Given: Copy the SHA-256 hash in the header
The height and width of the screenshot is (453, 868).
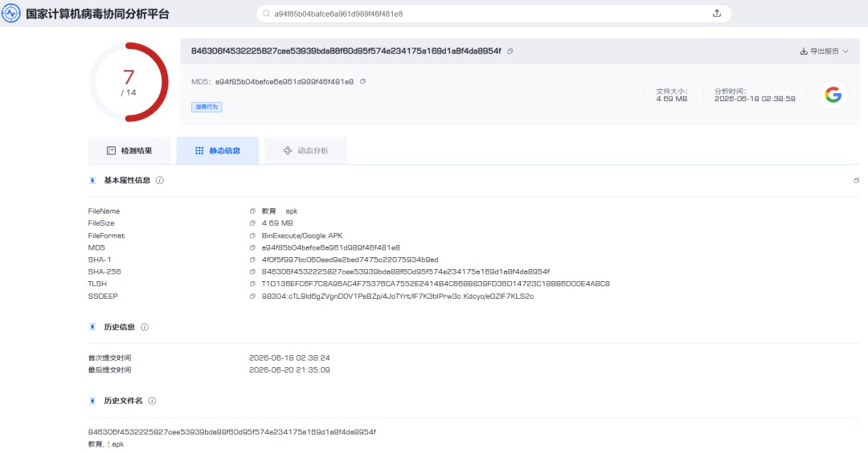Looking at the screenshot, I should click(510, 51).
